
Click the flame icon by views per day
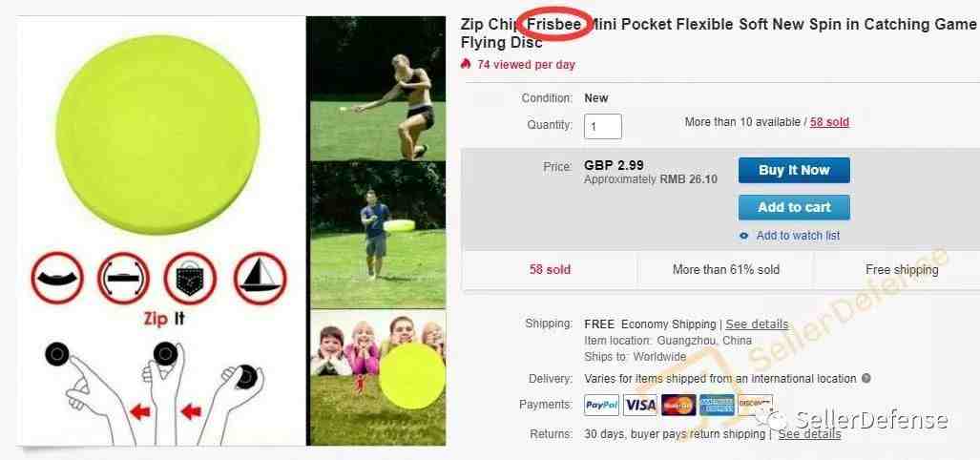pyautogui.click(x=465, y=64)
